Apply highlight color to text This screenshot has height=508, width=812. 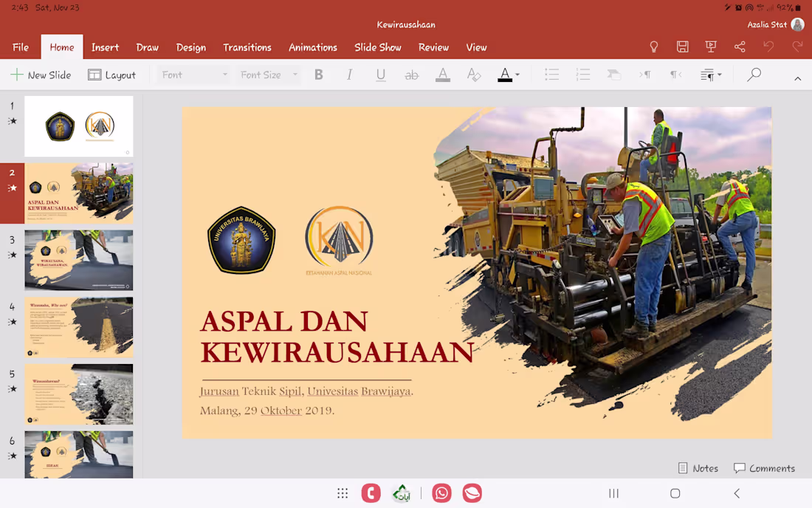point(442,74)
